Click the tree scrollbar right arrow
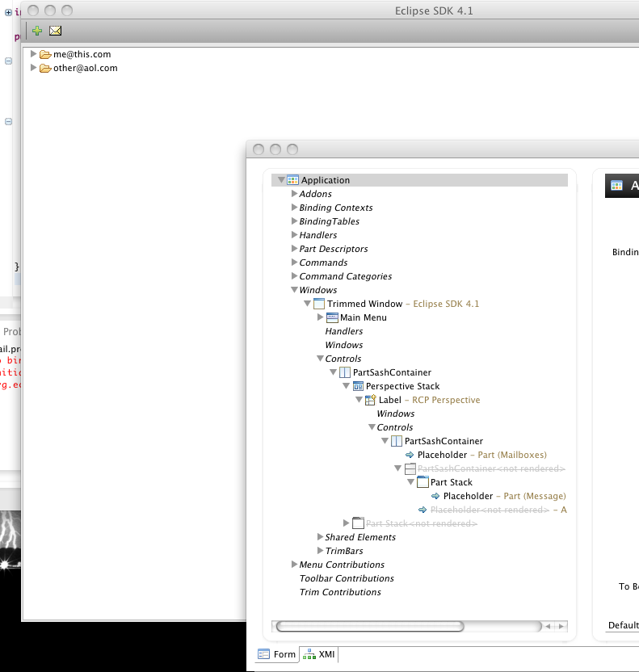Image resolution: width=639 pixels, height=672 pixels. [561, 626]
